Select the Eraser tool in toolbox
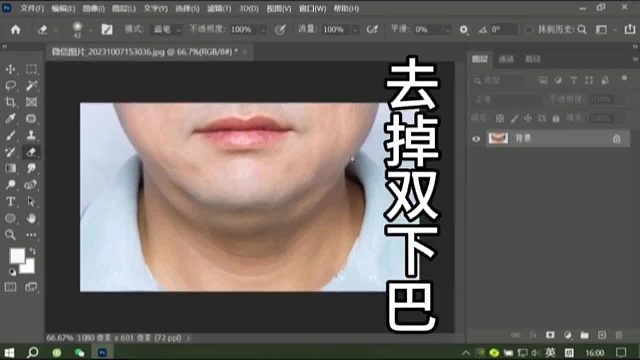 31,152
